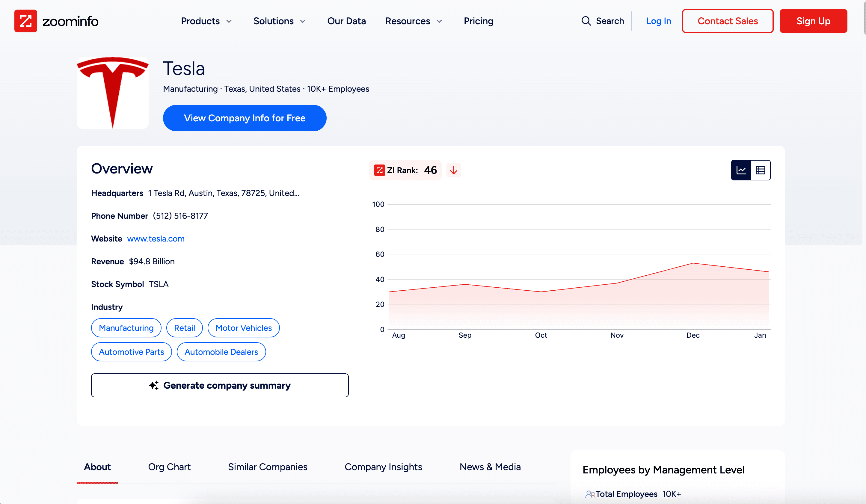
Task: Expand the Products dropdown menu
Action: 206,21
